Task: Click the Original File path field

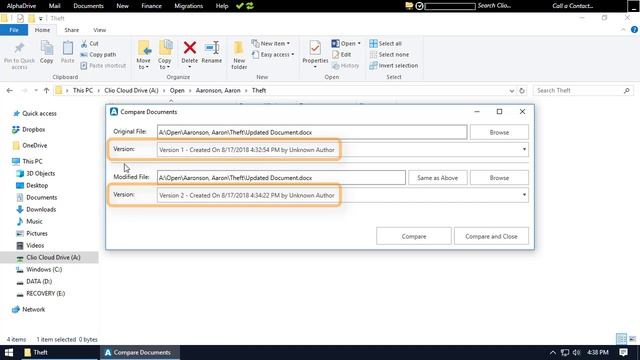Action: [x=312, y=132]
